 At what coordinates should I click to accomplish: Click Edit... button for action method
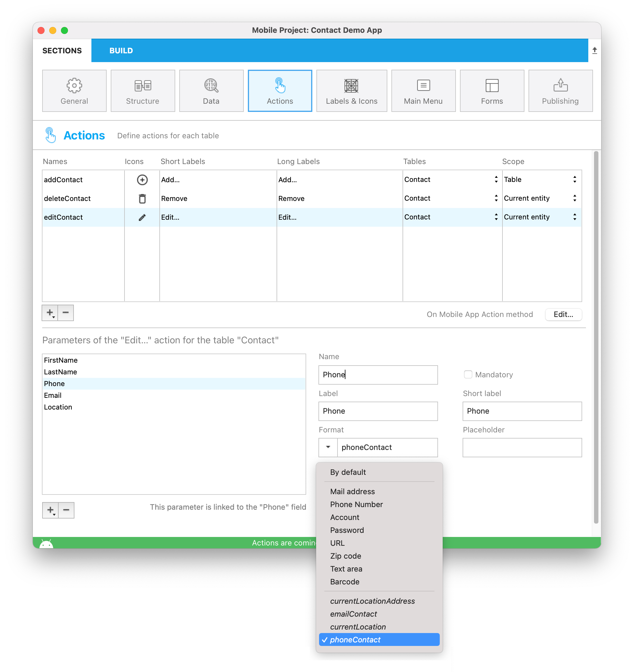(x=563, y=314)
